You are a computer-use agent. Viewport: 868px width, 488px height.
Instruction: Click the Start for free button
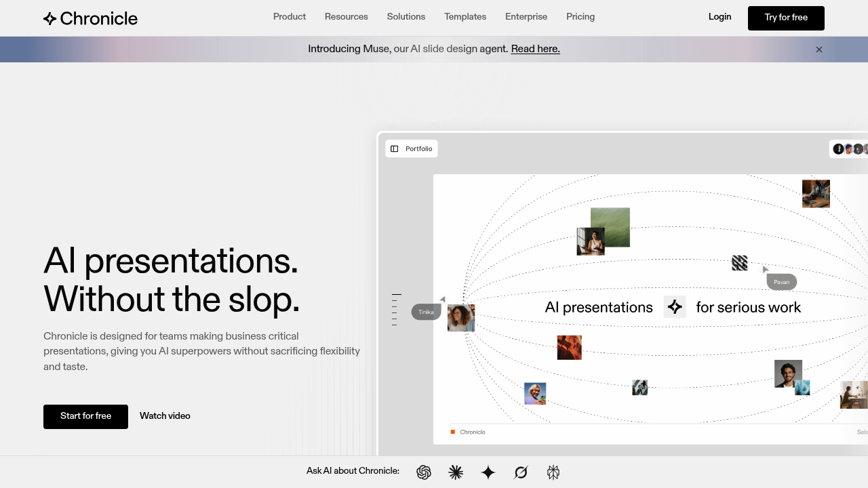[x=85, y=416]
